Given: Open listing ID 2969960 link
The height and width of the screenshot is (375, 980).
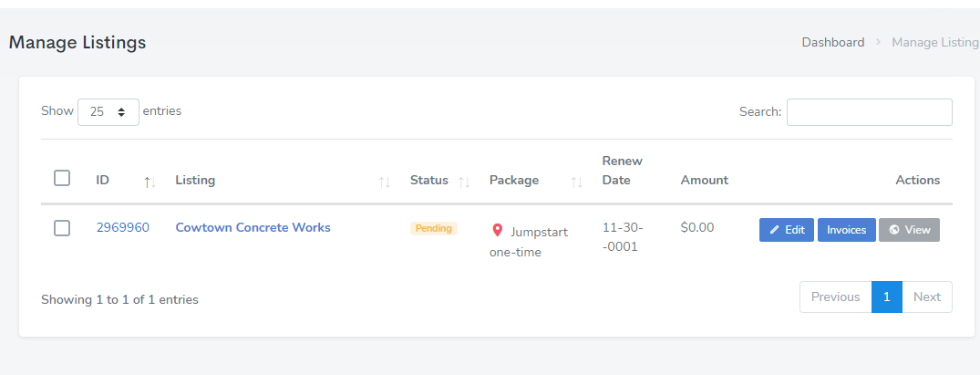Looking at the screenshot, I should 122,227.
